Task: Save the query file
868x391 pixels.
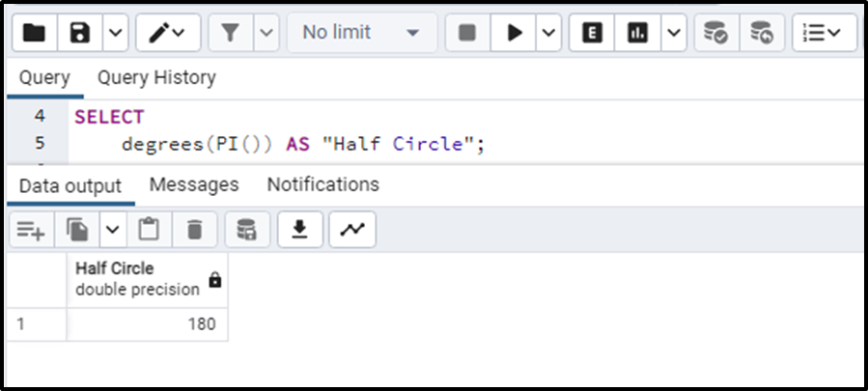Action: click(x=80, y=33)
